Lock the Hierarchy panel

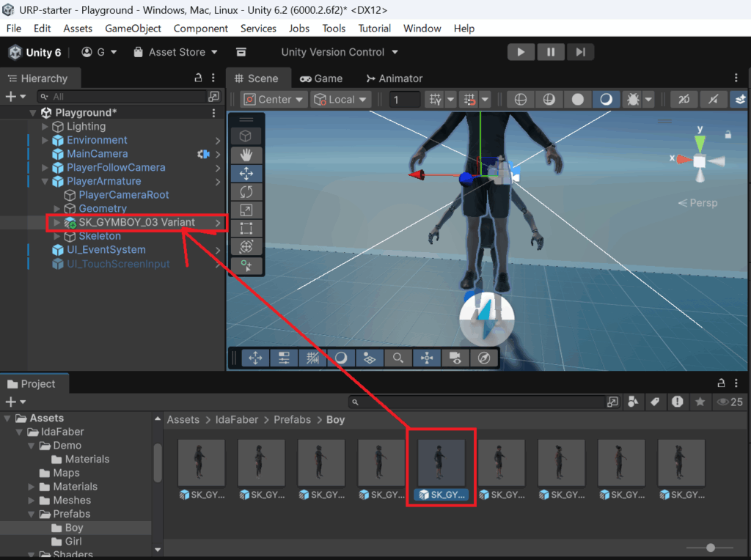pyautogui.click(x=197, y=78)
